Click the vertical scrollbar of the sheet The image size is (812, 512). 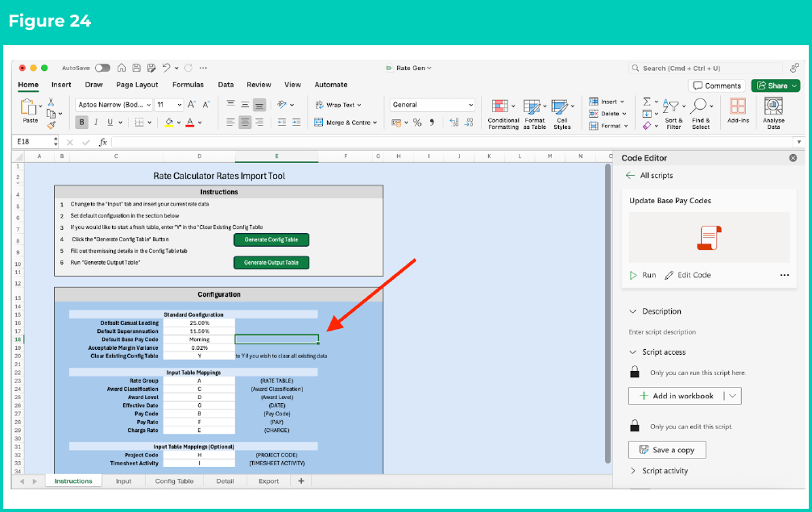click(x=608, y=314)
